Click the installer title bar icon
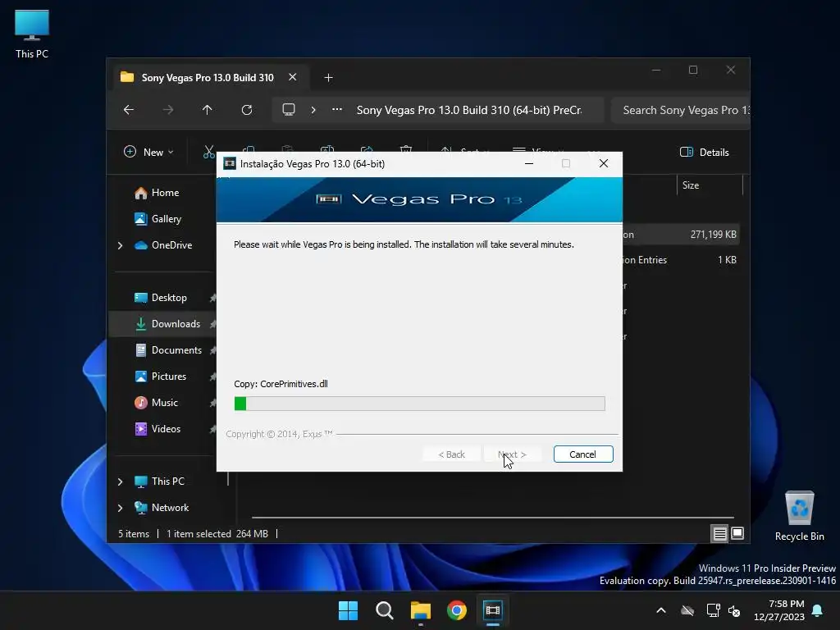This screenshot has width=840, height=630. (x=230, y=163)
